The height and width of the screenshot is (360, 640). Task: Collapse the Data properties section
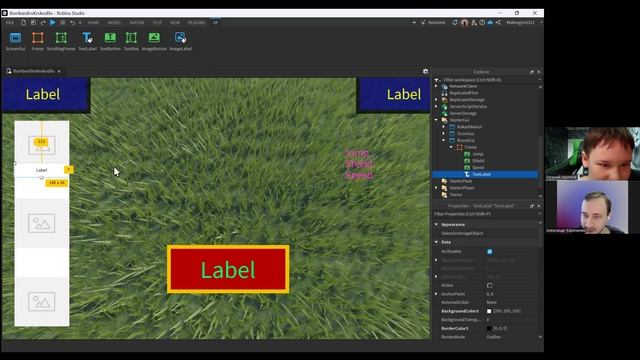coord(436,242)
